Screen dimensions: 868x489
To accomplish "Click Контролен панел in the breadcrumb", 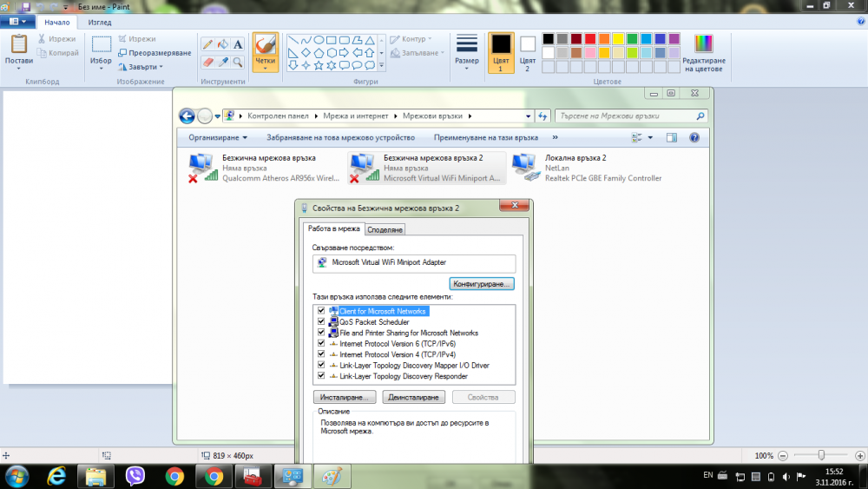I will click(278, 116).
